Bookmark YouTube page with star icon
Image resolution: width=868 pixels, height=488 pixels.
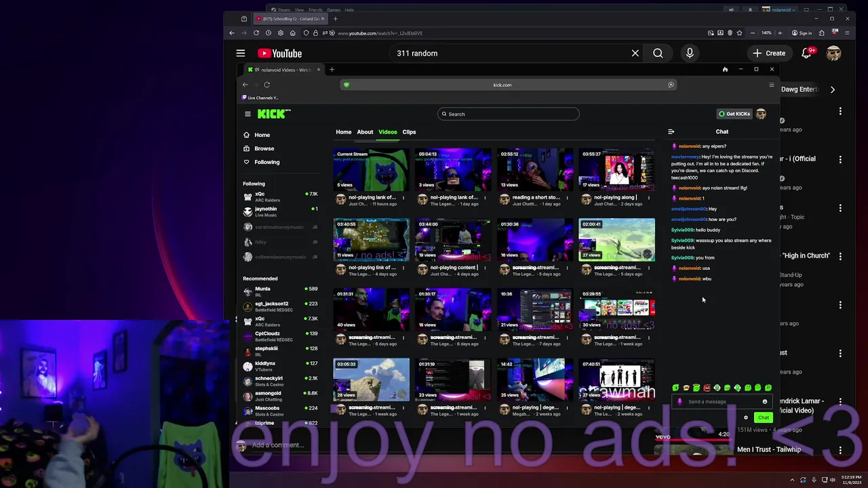click(x=739, y=33)
